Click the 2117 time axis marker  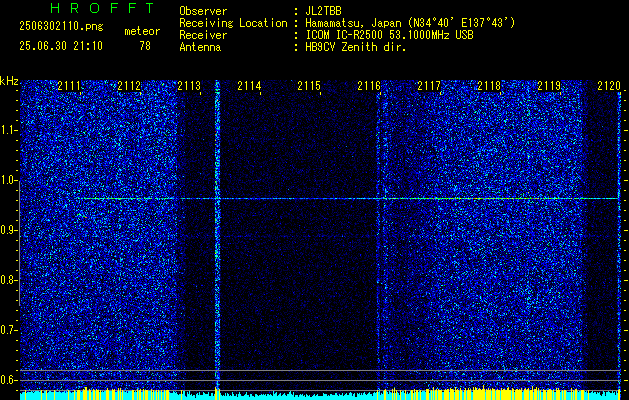pyautogui.click(x=429, y=86)
